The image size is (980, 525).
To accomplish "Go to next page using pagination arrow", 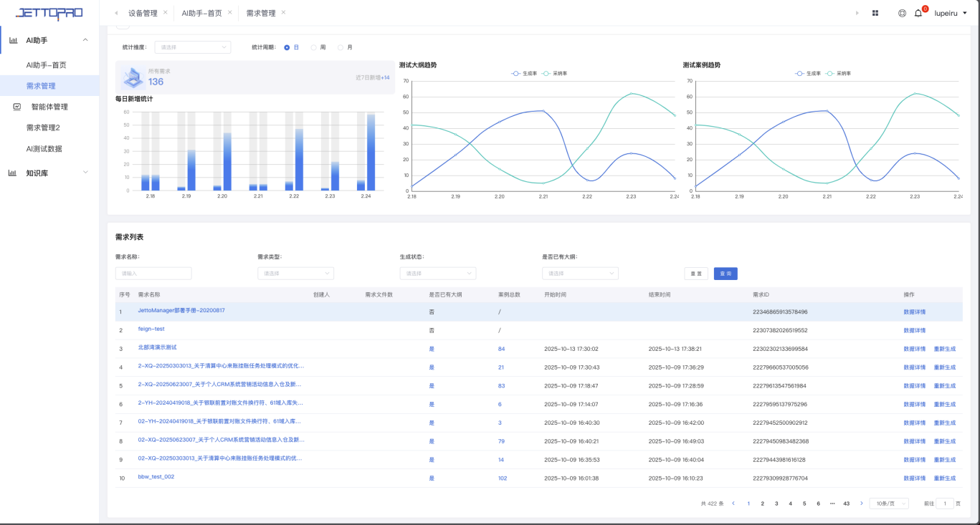I will click(x=862, y=504).
